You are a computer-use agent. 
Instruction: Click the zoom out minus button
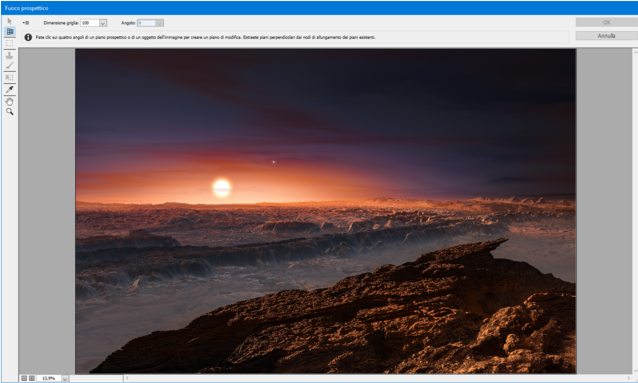24,379
